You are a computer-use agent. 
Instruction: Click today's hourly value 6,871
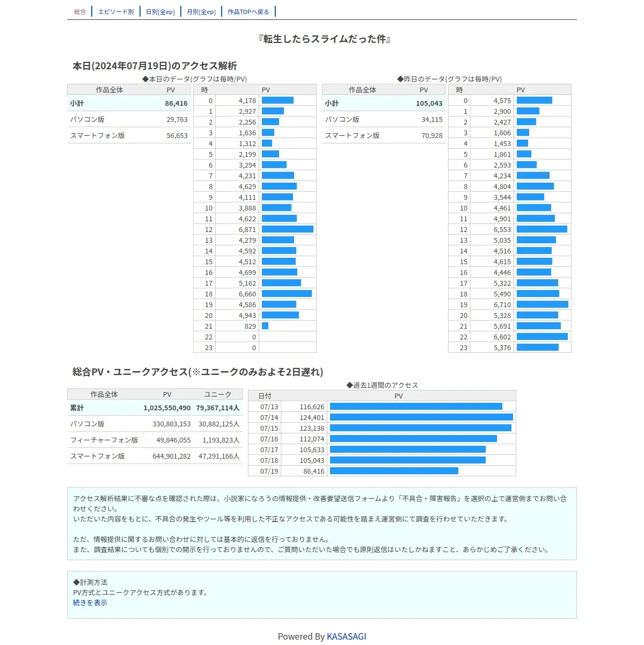tap(247, 230)
